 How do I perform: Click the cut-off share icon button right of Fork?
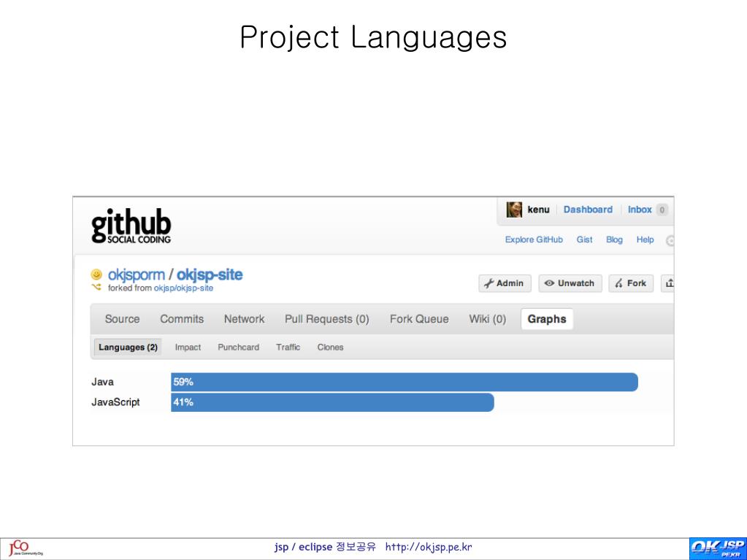[x=667, y=283]
